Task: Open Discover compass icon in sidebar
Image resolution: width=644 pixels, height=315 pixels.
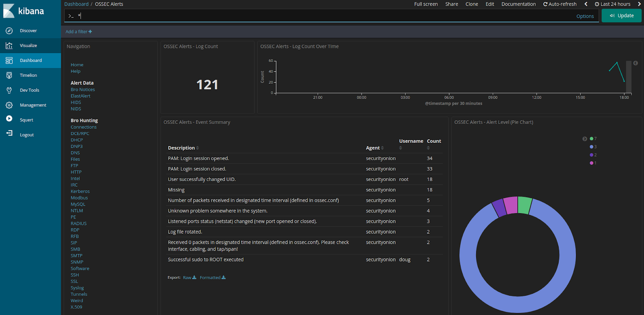Action: (9, 31)
